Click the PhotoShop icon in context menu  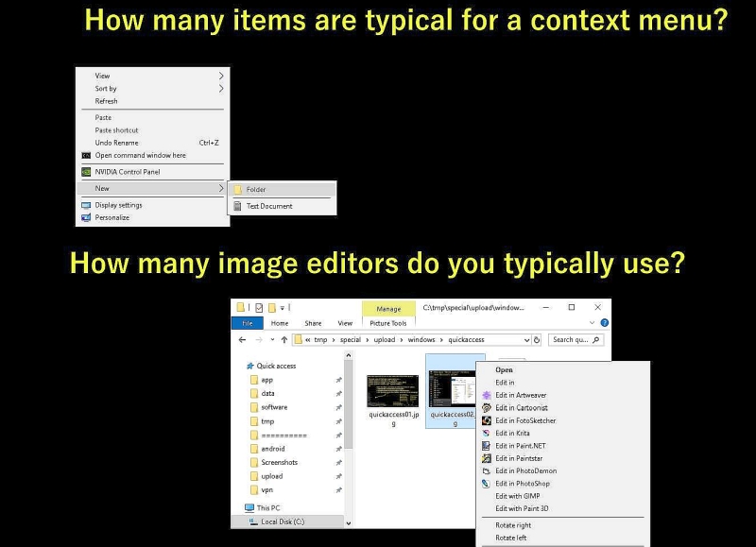(x=487, y=484)
